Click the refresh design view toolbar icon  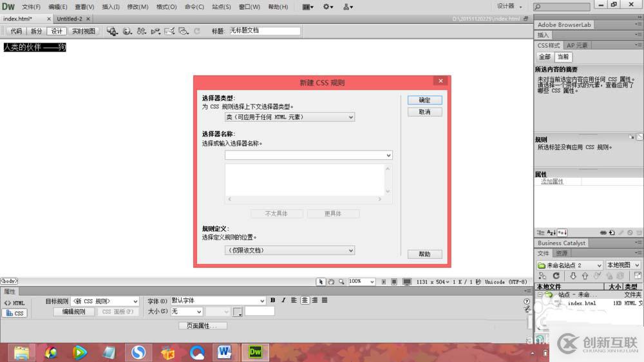pyautogui.click(x=197, y=31)
